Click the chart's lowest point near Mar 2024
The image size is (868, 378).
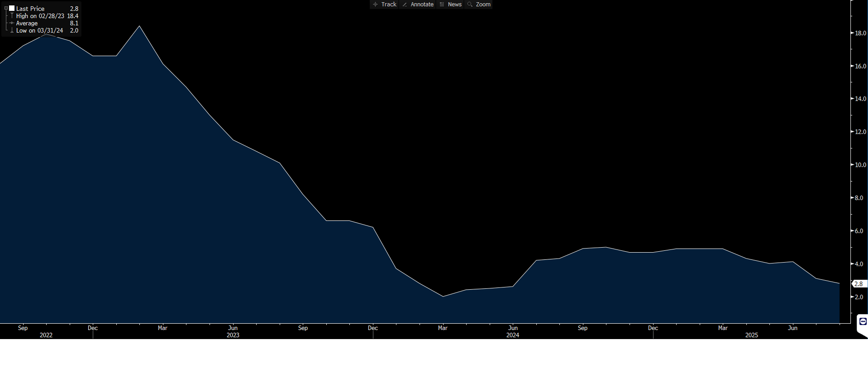pyautogui.click(x=443, y=297)
